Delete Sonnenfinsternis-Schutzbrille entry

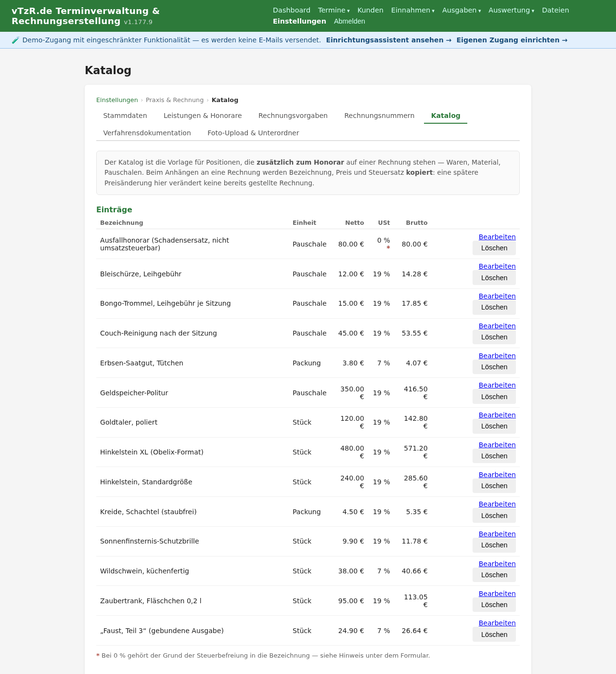click(x=494, y=545)
